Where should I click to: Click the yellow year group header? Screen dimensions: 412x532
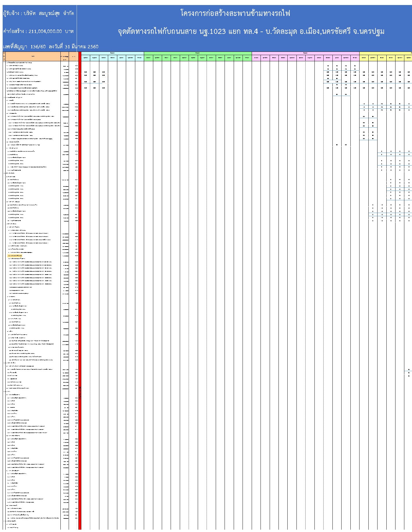pyautogui.click(x=385, y=53)
